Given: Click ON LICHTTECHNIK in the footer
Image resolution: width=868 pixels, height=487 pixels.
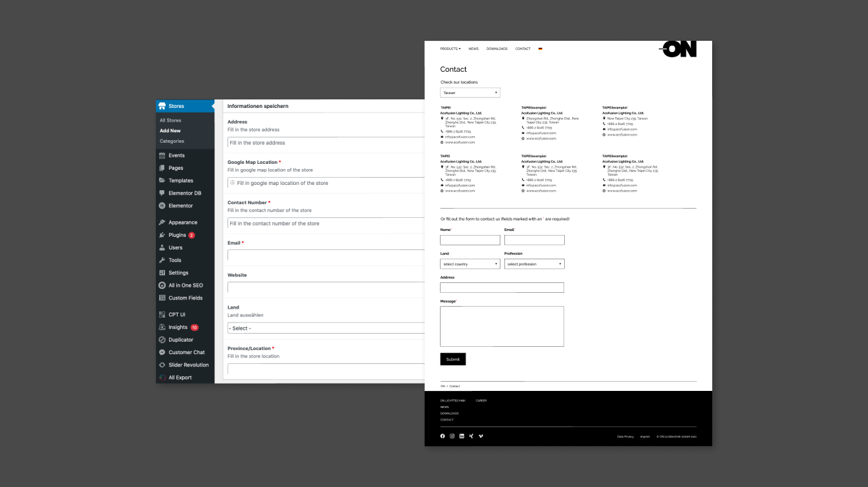Looking at the screenshot, I should (454, 400).
